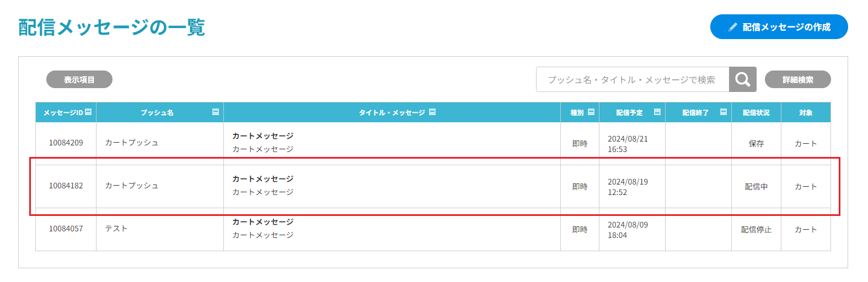The image size is (868, 282).
Task: Open message ID 10084209
Action: (66, 143)
